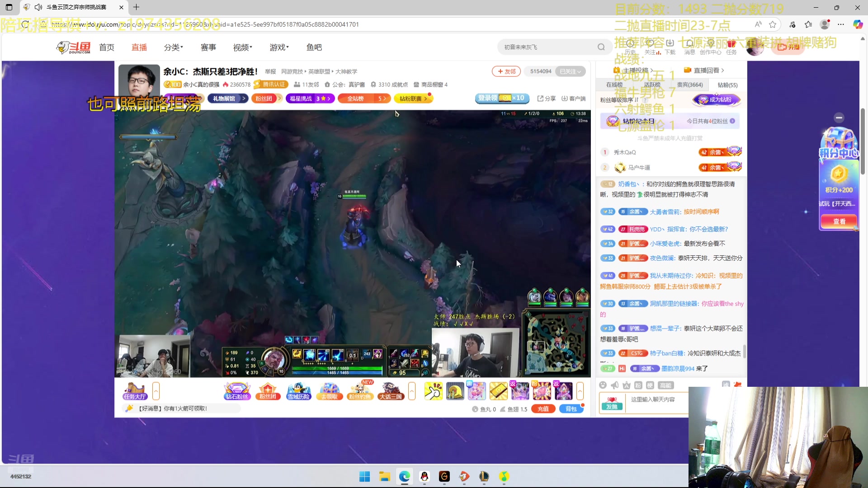Open the 粉丝团 activity icon below the video
The height and width of the screenshot is (488, 868).
(x=268, y=391)
